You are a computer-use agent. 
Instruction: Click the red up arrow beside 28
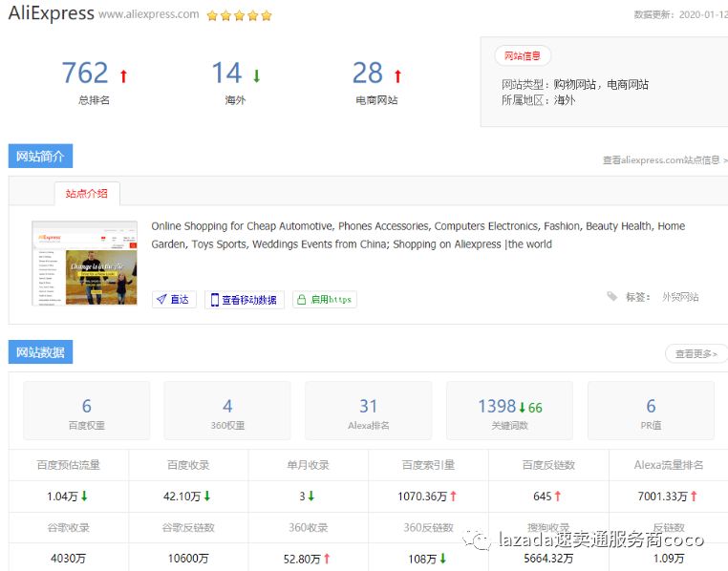(397, 75)
